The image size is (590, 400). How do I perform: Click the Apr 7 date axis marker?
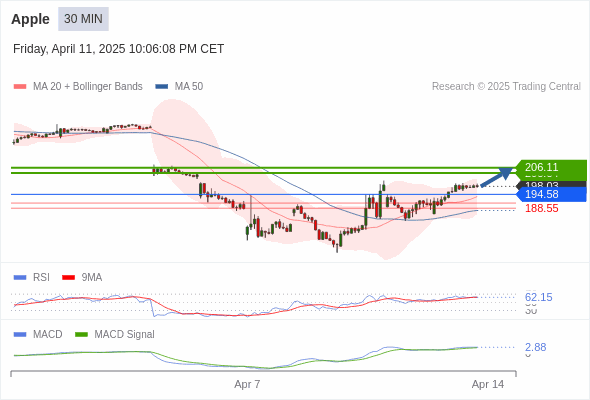coord(247,384)
